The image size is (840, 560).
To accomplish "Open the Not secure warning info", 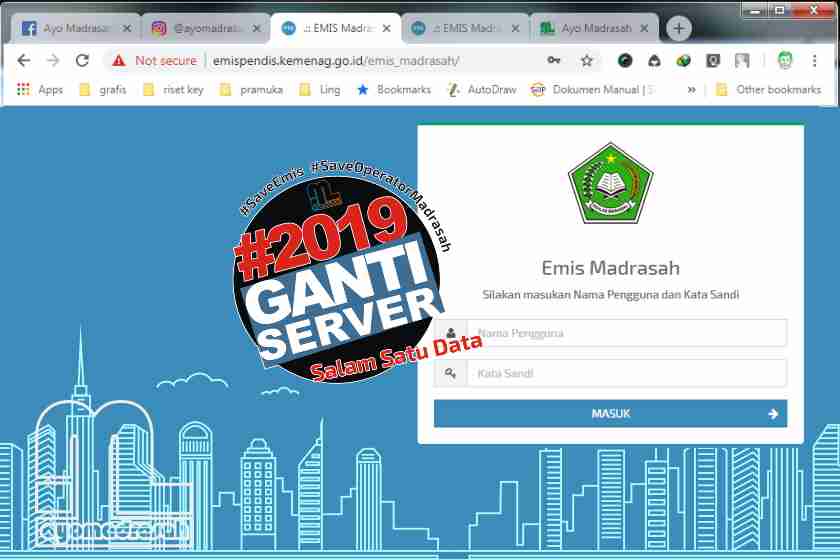I will click(155, 61).
